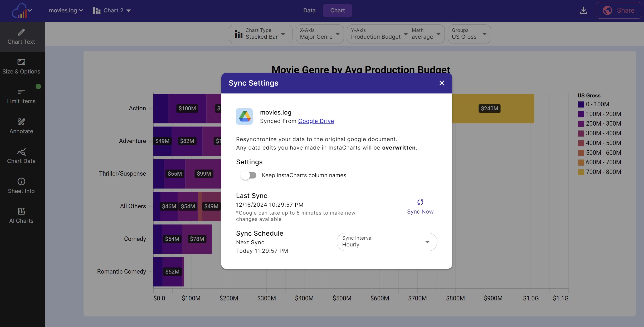Click the $82M Adventure bar segment
The width and height of the screenshot is (644, 327).
pos(187,141)
